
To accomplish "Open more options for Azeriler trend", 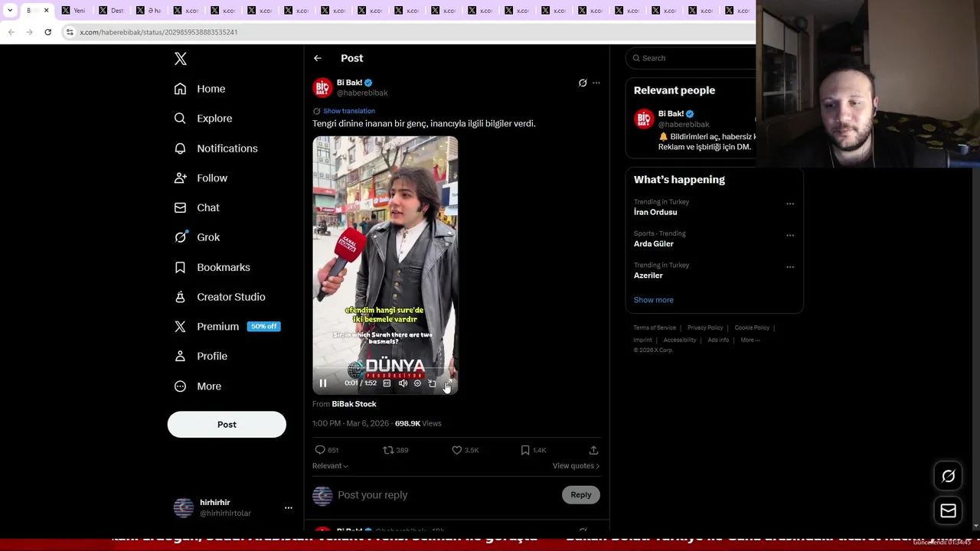I will tap(790, 267).
